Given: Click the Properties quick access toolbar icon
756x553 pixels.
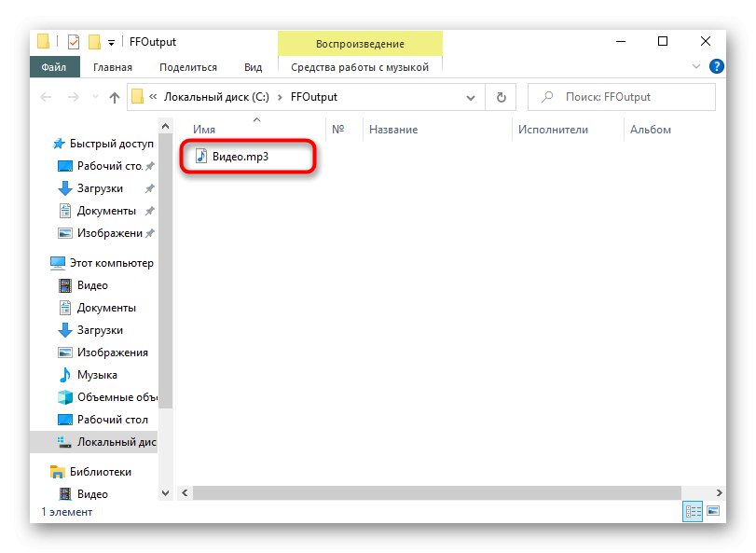Looking at the screenshot, I should point(74,42).
